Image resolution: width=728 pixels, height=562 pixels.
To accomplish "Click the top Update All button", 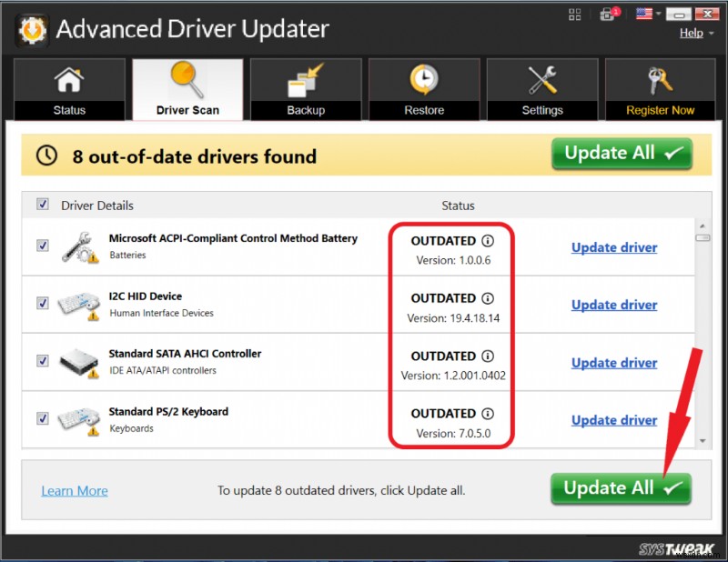I will [622, 154].
